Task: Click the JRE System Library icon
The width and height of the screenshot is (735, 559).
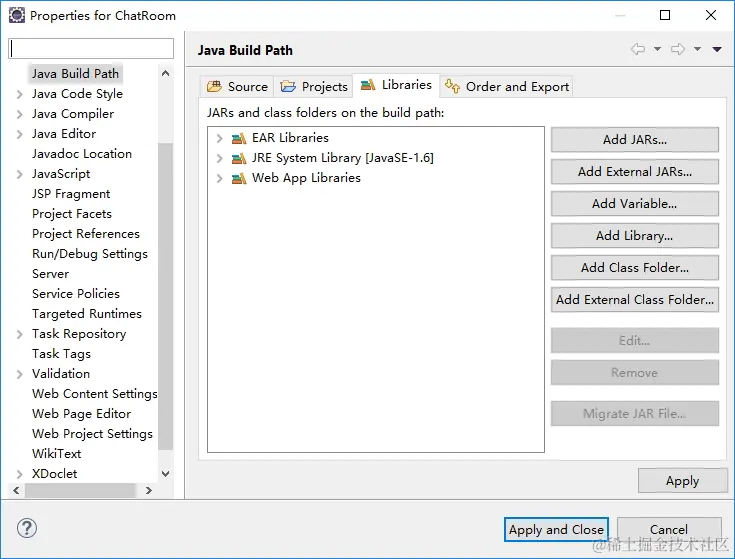Action: pos(239,158)
